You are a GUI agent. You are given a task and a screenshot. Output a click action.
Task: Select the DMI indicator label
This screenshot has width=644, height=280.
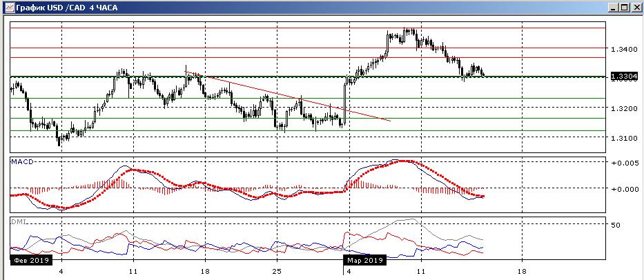coord(17,222)
